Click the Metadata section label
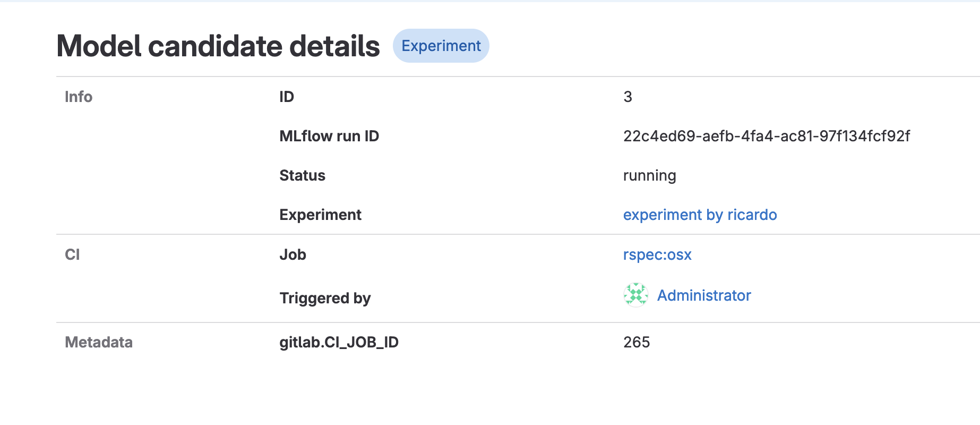 point(99,343)
